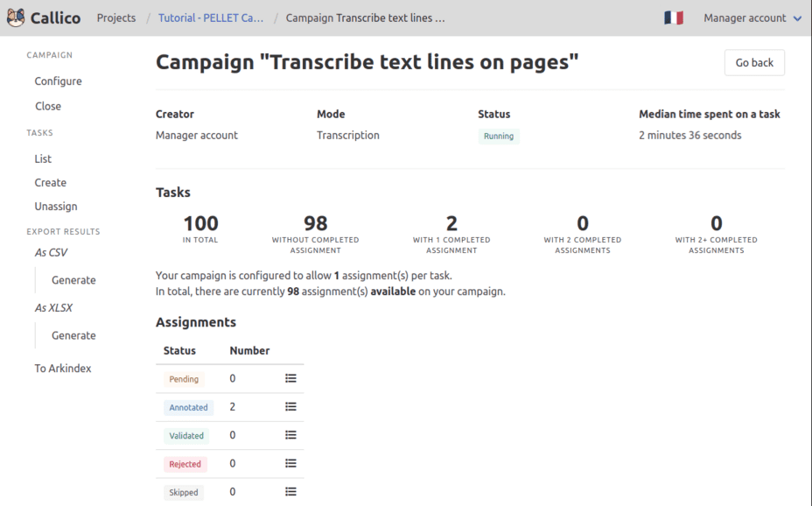
Task: Switch language via French flag icon
Action: (674, 18)
